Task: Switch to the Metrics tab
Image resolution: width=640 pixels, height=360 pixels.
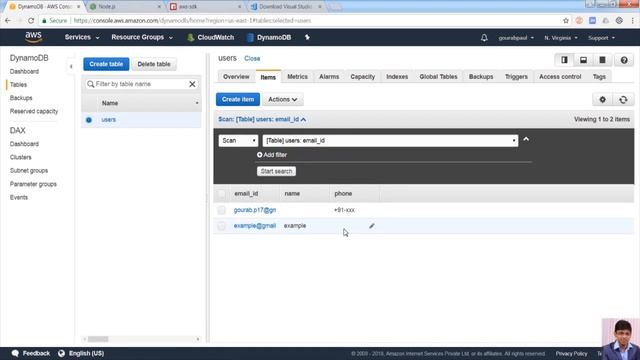Action: click(298, 77)
